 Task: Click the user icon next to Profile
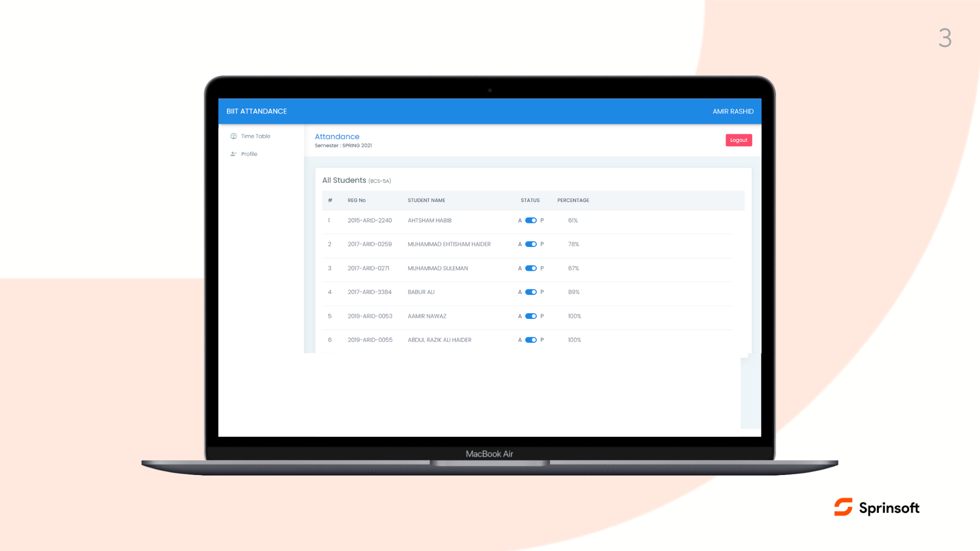(x=234, y=154)
